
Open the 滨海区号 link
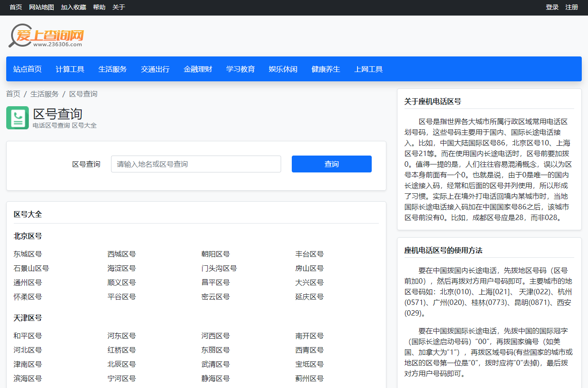click(x=28, y=379)
